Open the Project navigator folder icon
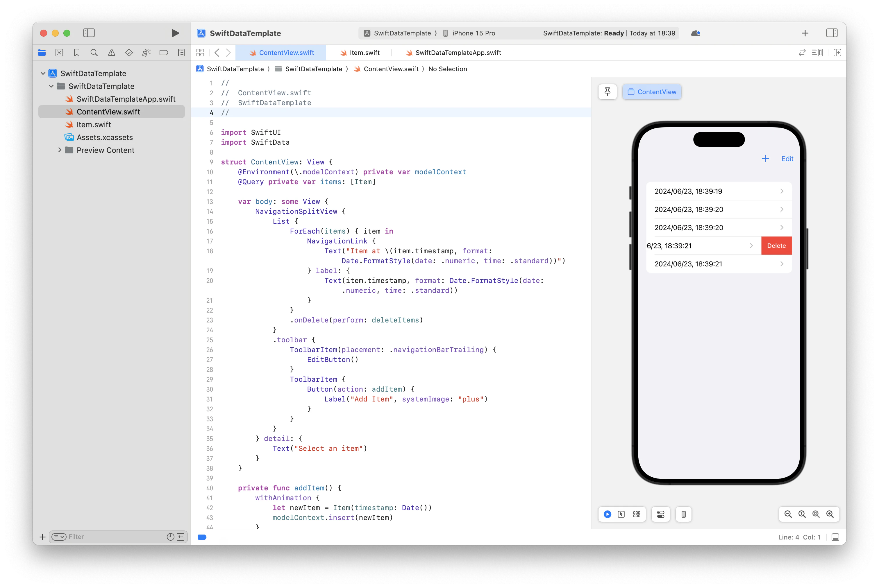This screenshot has height=588, width=879. click(42, 53)
